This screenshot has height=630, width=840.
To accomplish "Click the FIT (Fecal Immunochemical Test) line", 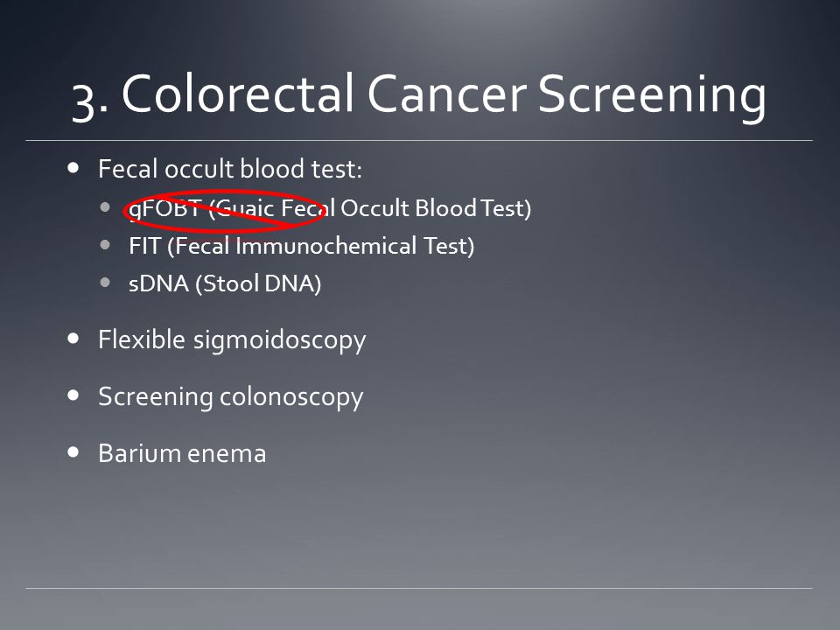I will (x=302, y=247).
